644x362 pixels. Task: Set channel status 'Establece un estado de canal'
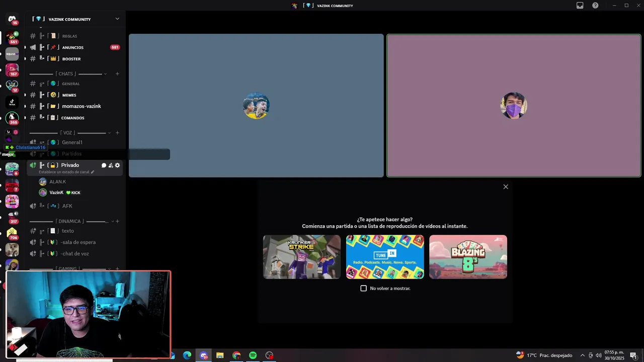66,172
